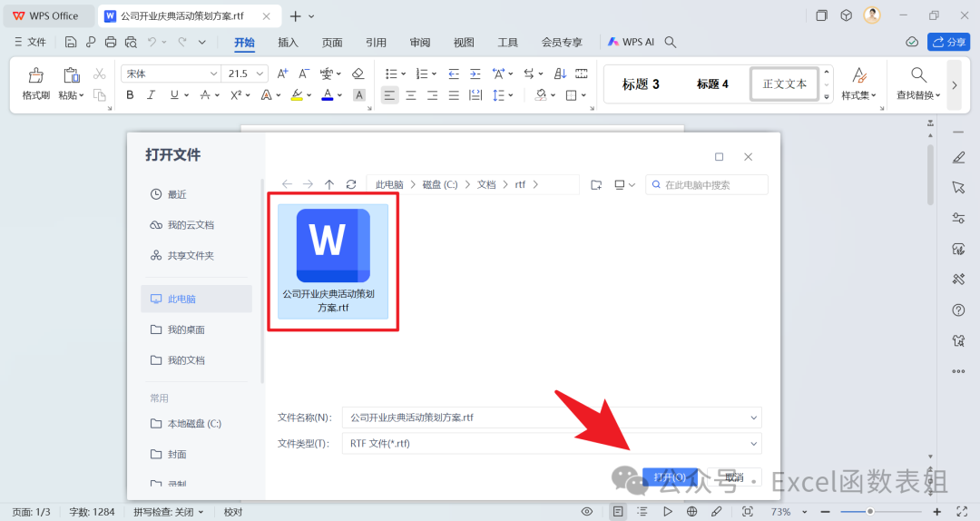The height and width of the screenshot is (521, 980).
Task: Click the 打开(O) open button
Action: click(670, 477)
